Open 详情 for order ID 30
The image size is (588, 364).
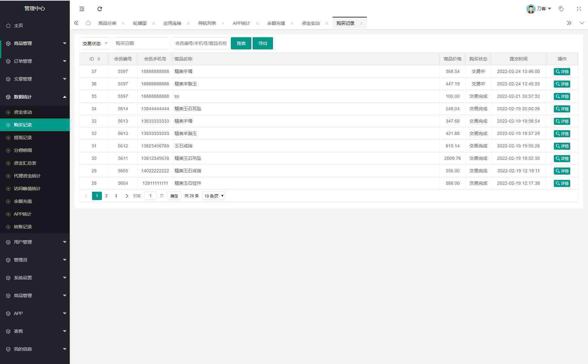[562, 159]
